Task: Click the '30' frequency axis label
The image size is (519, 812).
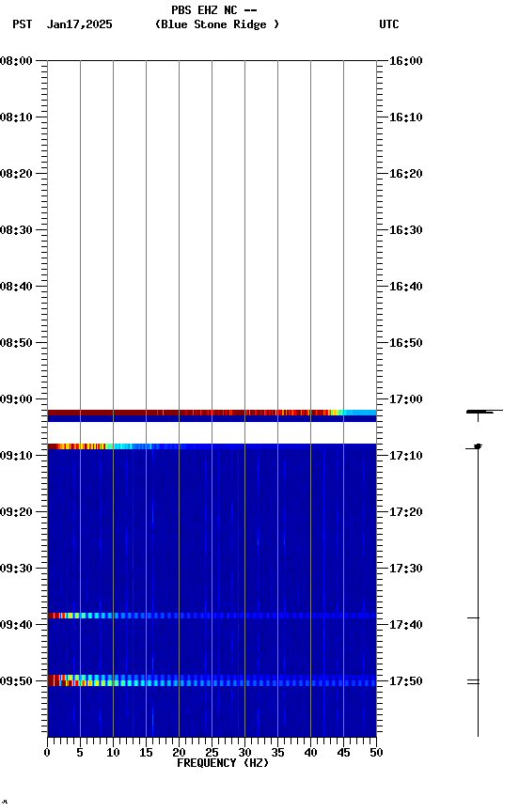Action: 244,753
